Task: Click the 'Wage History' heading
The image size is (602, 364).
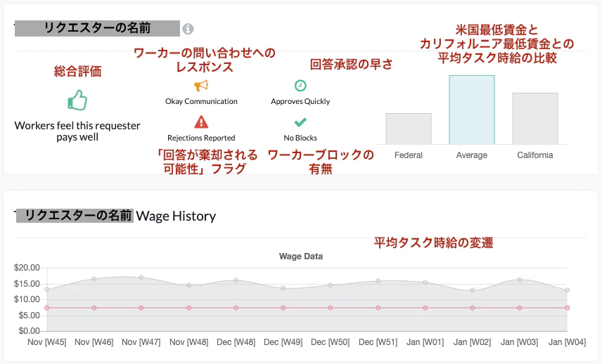Action: [176, 216]
